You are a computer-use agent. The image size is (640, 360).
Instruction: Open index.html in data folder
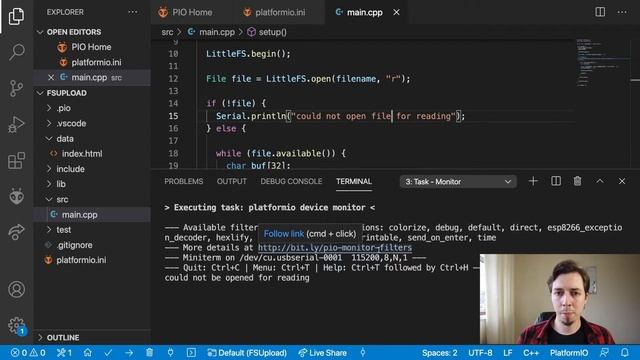click(82, 154)
